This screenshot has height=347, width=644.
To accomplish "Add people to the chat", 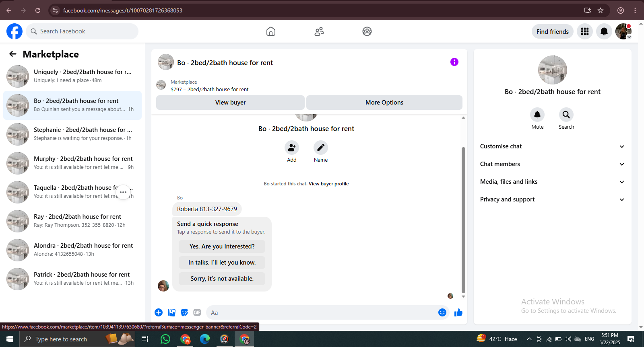I will coord(292,148).
